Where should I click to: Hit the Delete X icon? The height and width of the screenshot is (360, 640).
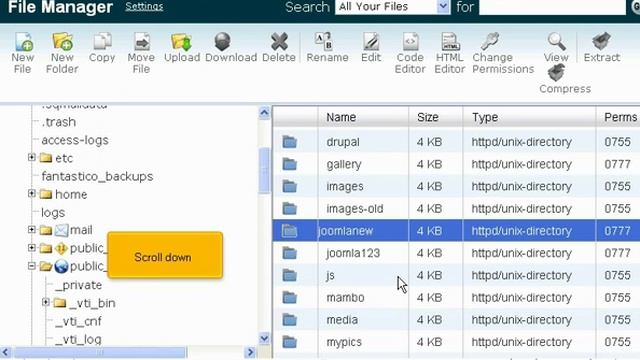tap(279, 42)
